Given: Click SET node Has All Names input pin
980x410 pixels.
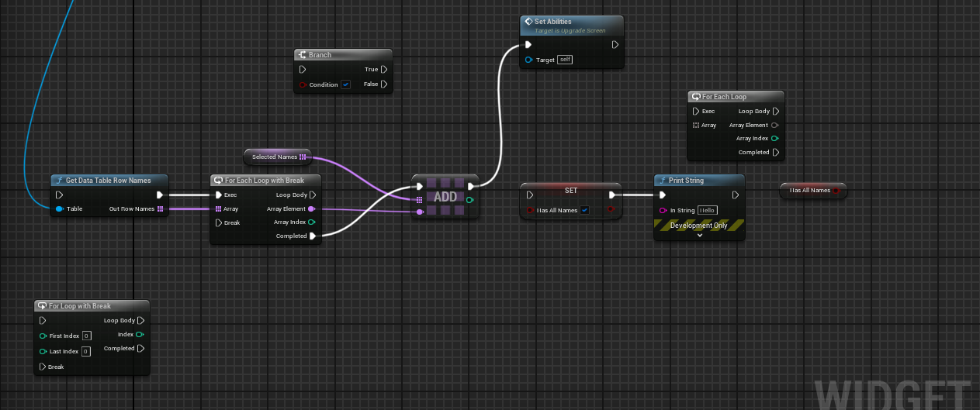Looking at the screenshot, I should 530,210.
